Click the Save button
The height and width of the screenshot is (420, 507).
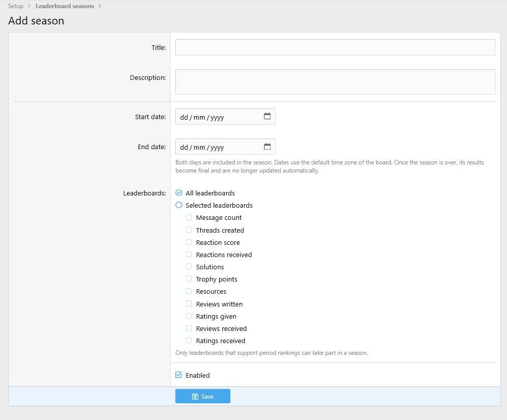[x=203, y=396]
